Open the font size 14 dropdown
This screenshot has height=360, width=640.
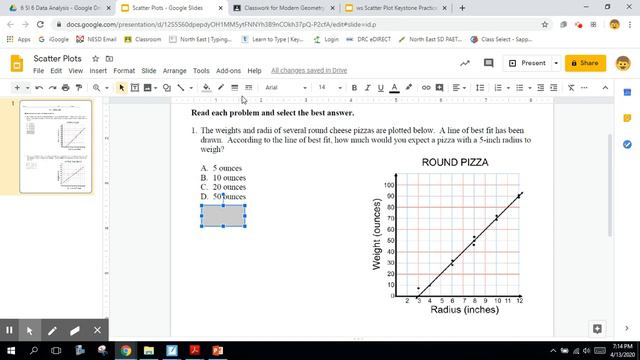(x=330, y=88)
